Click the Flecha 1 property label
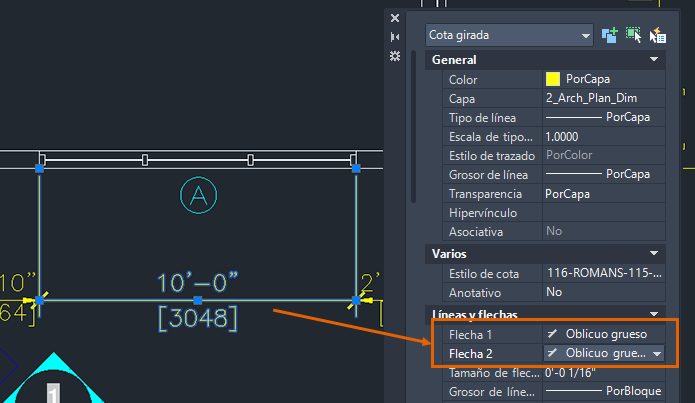 [470, 335]
